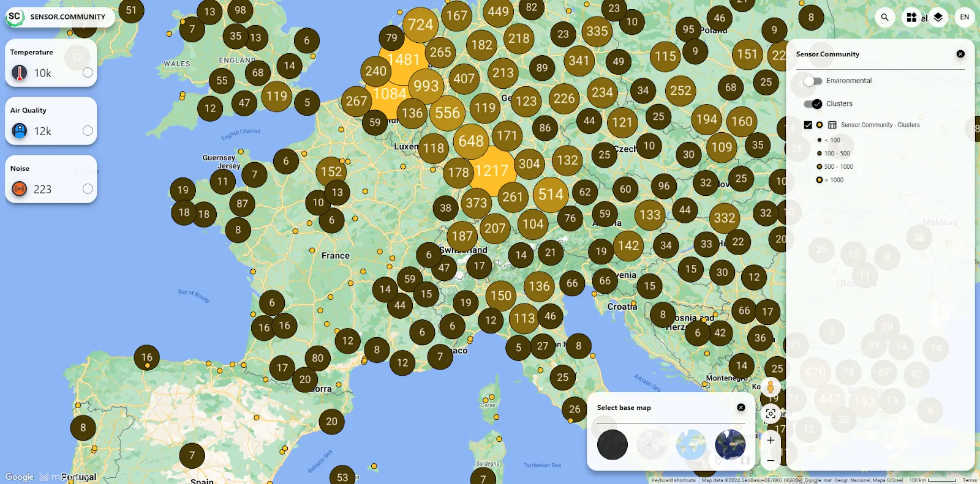This screenshot has width=980, height=484.
Task: Click the Noise 223 count
Action: point(43,190)
